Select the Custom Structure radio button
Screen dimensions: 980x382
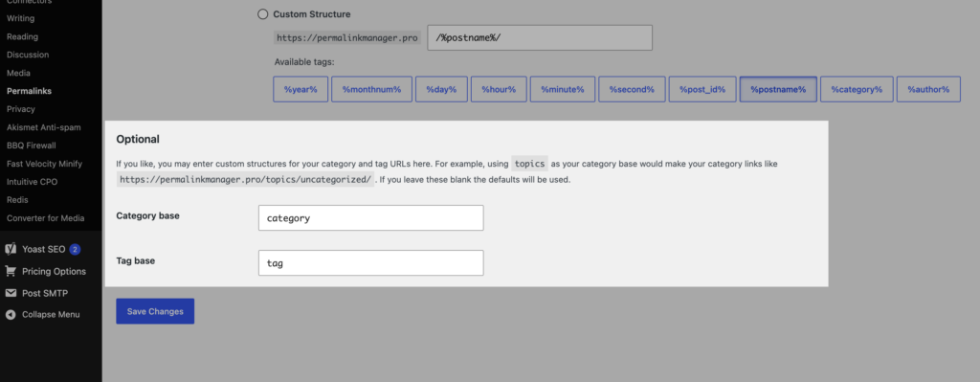(262, 13)
